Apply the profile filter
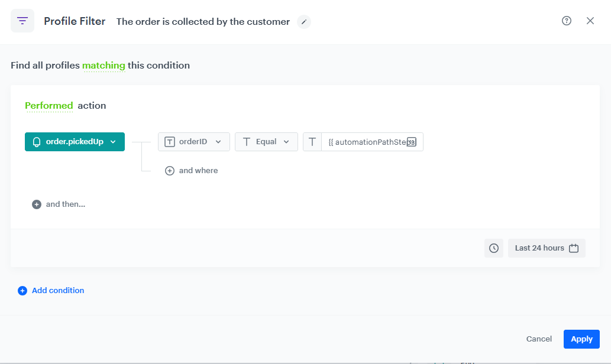 tap(581, 339)
